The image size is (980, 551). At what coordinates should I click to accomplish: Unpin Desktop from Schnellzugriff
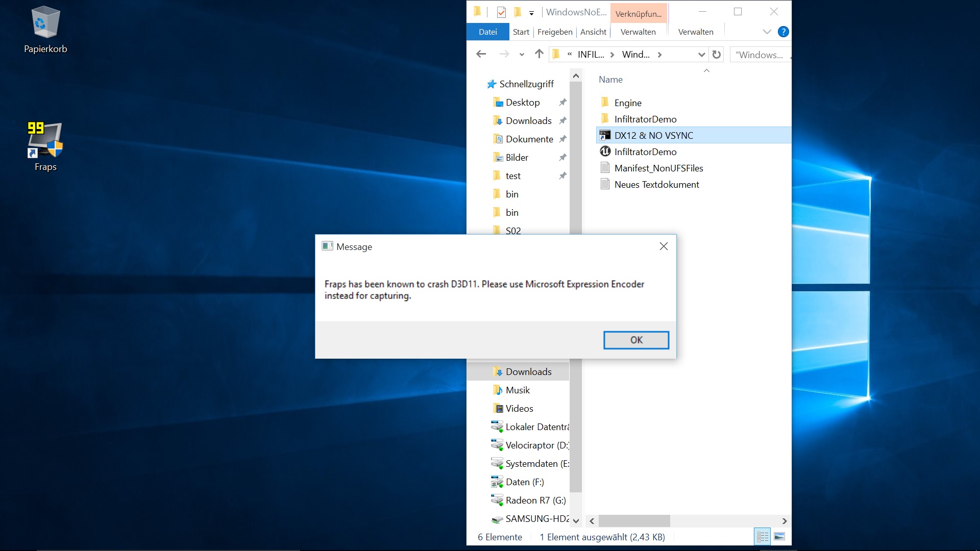coord(562,103)
